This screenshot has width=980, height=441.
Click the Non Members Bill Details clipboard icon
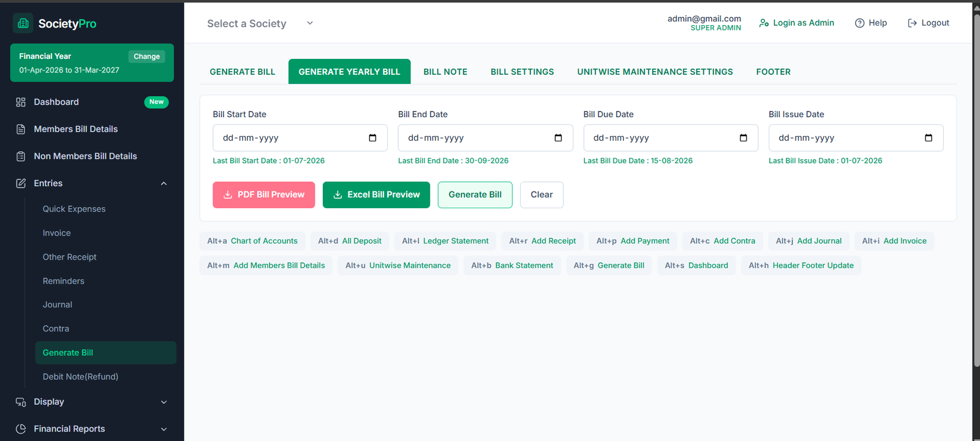pyautogui.click(x=21, y=156)
